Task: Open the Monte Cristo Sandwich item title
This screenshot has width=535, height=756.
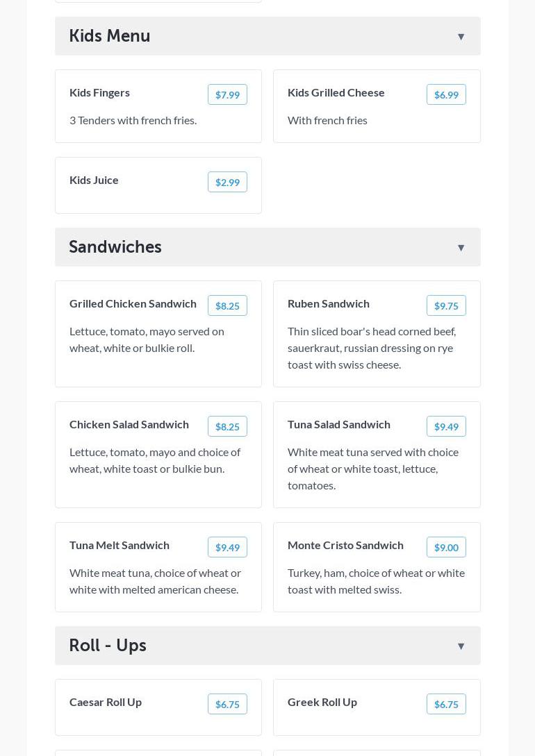Action: pyautogui.click(x=345, y=545)
